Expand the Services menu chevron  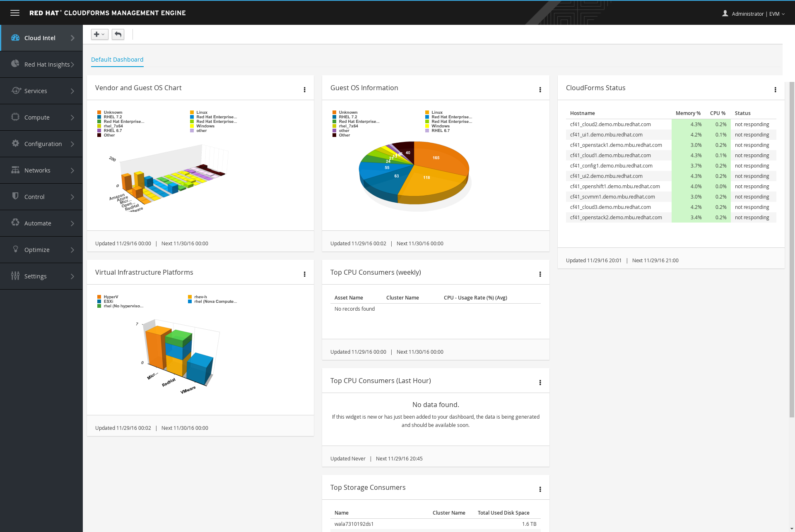[72, 91]
